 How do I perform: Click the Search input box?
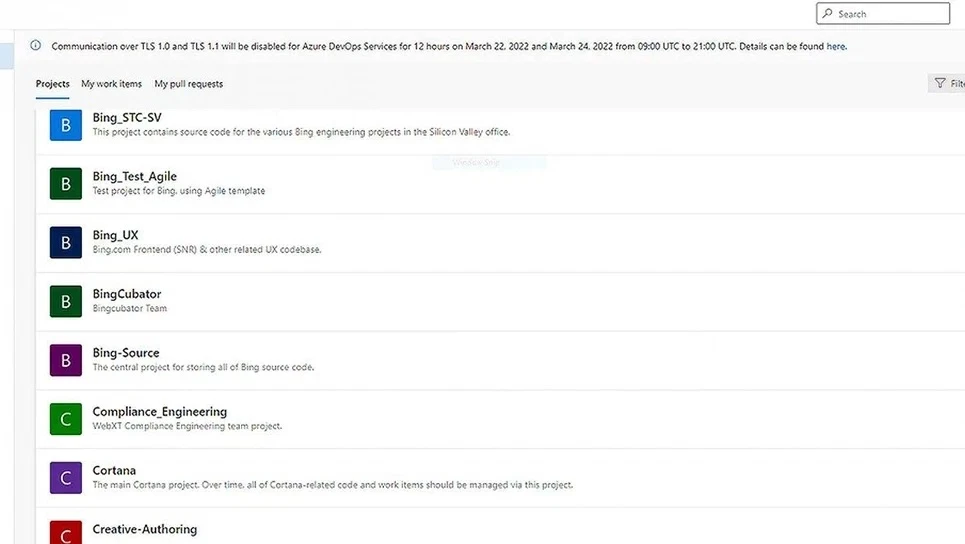(x=883, y=14)
